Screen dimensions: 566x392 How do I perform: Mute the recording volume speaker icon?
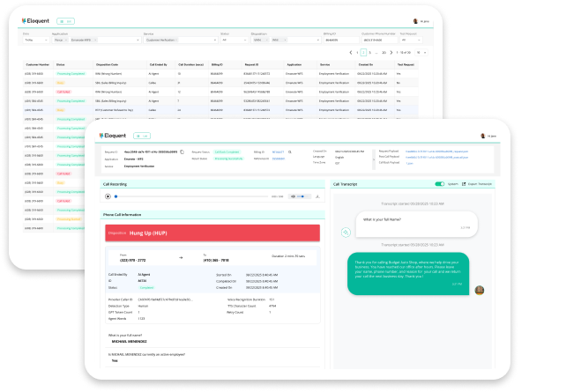coord(293,196)
